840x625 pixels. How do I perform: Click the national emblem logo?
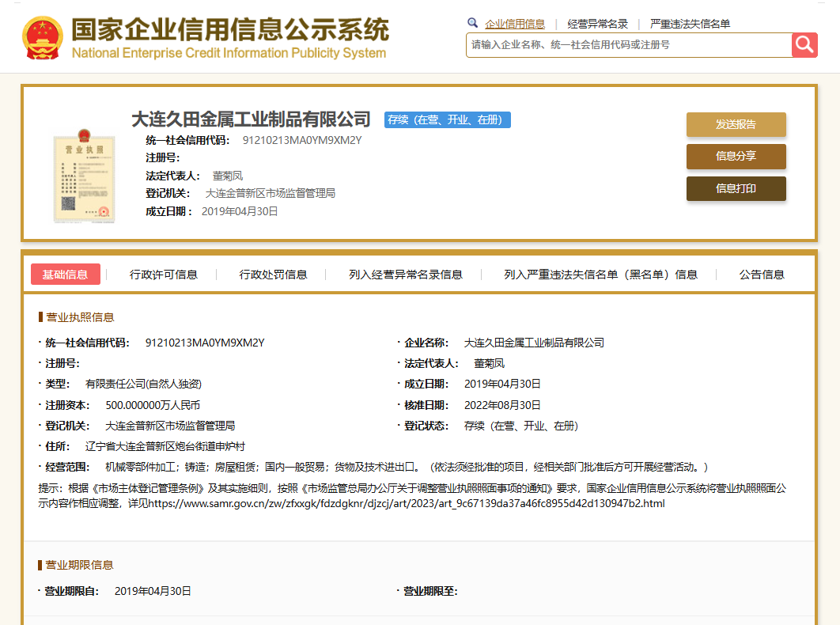pyautogui.click(x=43, y=38)
